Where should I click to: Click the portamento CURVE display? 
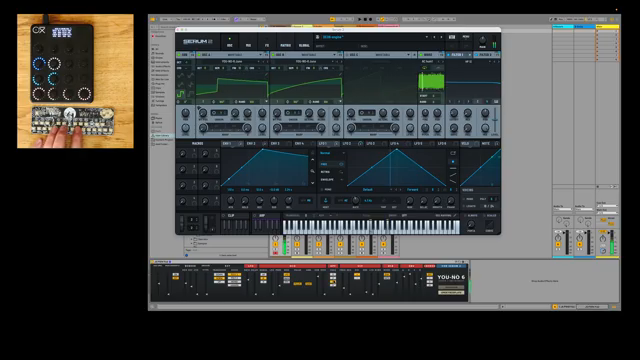(x=489, y=224)
